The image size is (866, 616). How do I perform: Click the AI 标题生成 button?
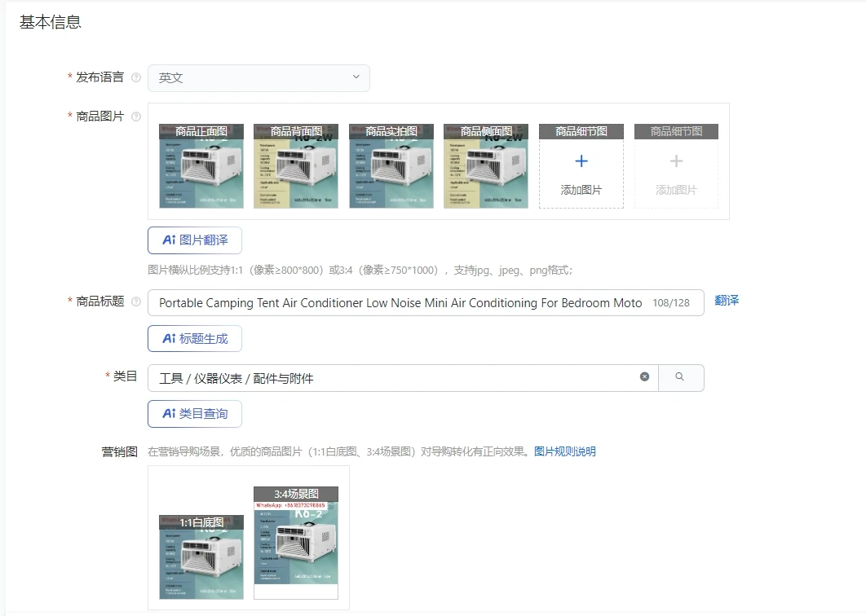click(x=195, y=338)
